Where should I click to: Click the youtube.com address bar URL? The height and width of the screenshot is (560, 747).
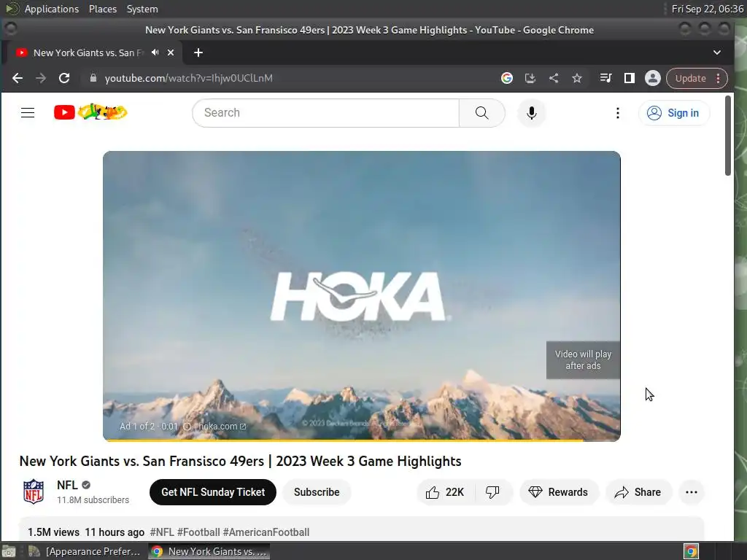(189, 78)
